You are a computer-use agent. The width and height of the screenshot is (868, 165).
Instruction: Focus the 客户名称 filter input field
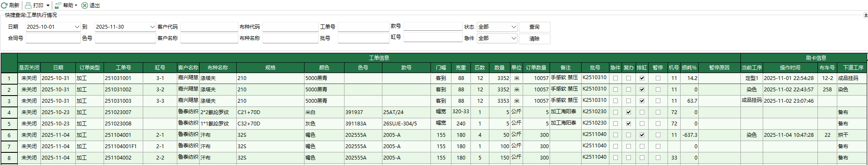[209, 38]
